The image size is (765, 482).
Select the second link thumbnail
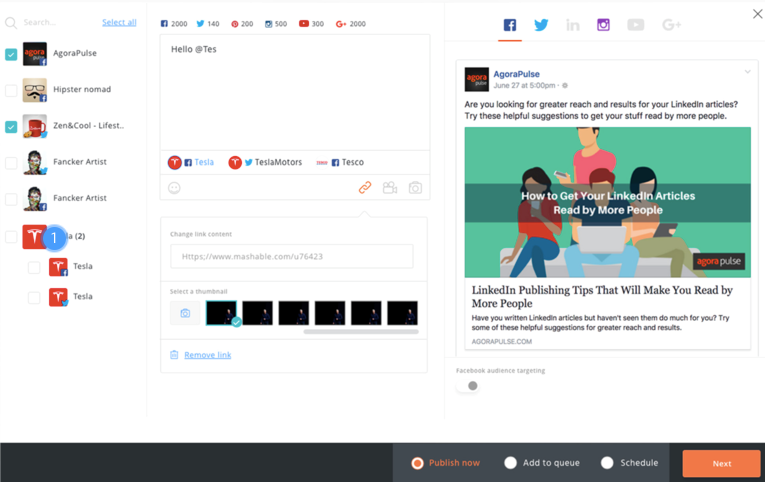[258, 313]
